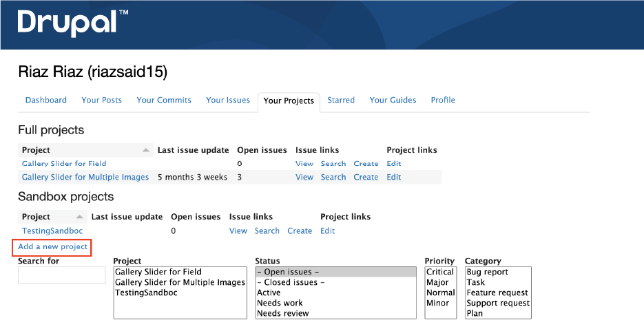Sort full projects by Project arrow

click(146, 151)
